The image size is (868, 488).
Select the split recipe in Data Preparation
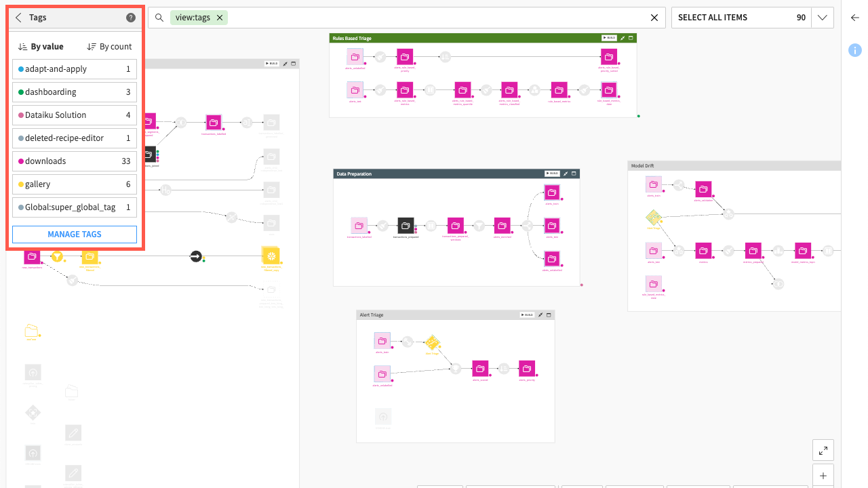coord(528,226)
